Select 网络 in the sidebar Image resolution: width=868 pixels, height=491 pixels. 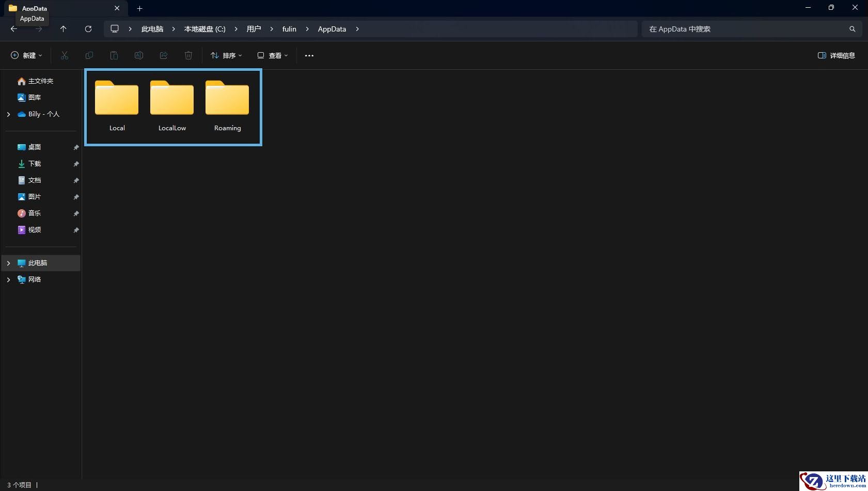tap(35, 280)
